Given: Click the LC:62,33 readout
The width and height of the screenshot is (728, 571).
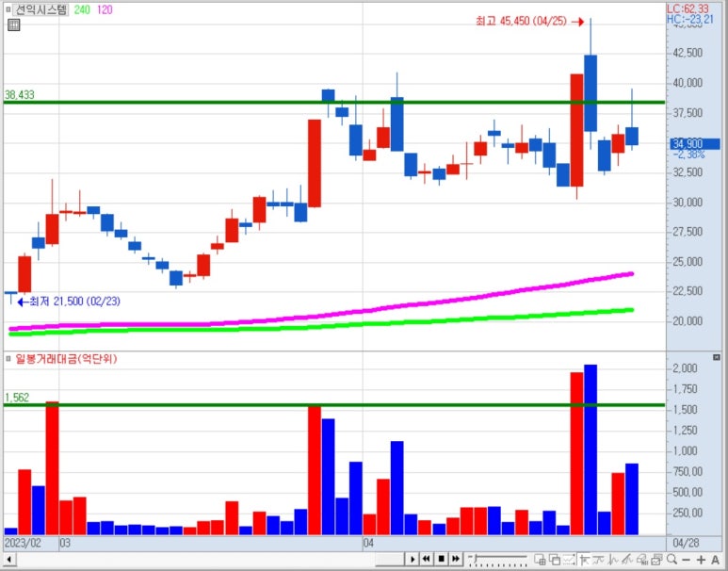Looking at the screenshot, I should click(x=688, y=8).
